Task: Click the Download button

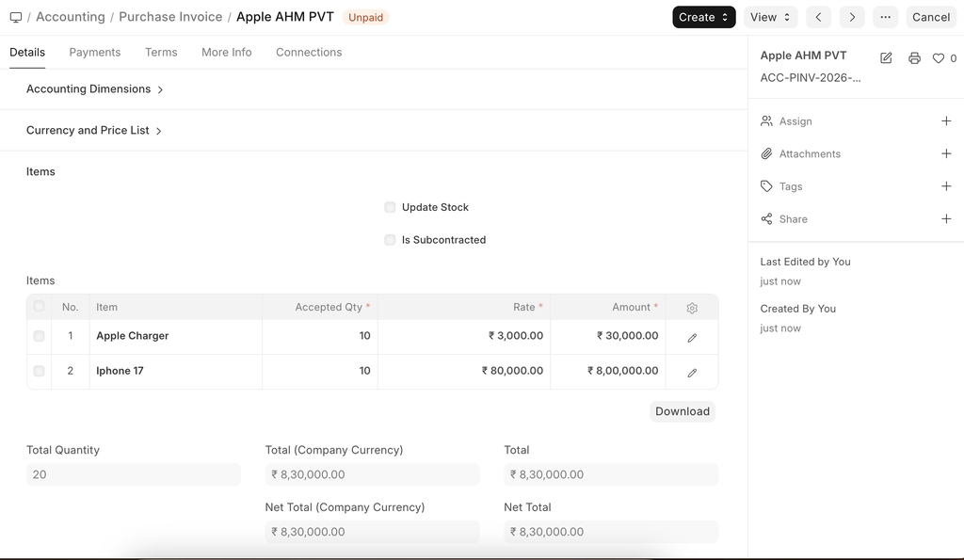Action: 683,411
